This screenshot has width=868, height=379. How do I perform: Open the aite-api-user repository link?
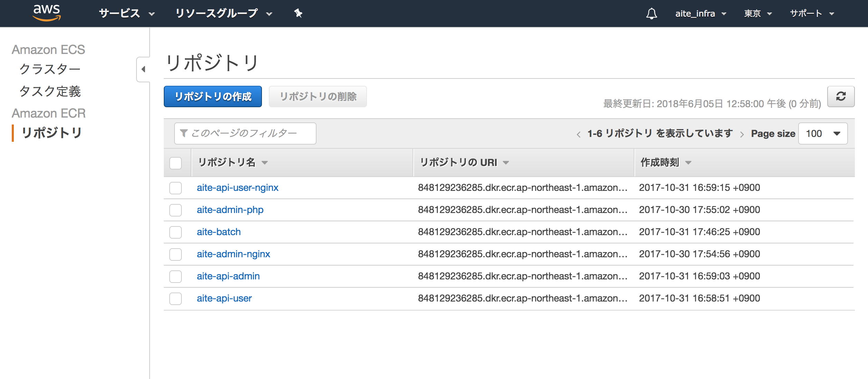pos(224,298)
